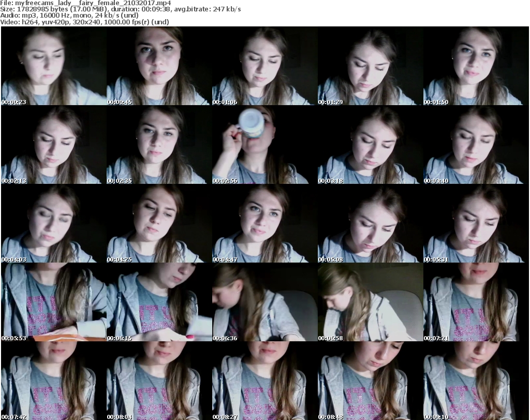Click the frame at 00:04:47
This screenshot has width=530, height=420.
[x=264, y=224]
